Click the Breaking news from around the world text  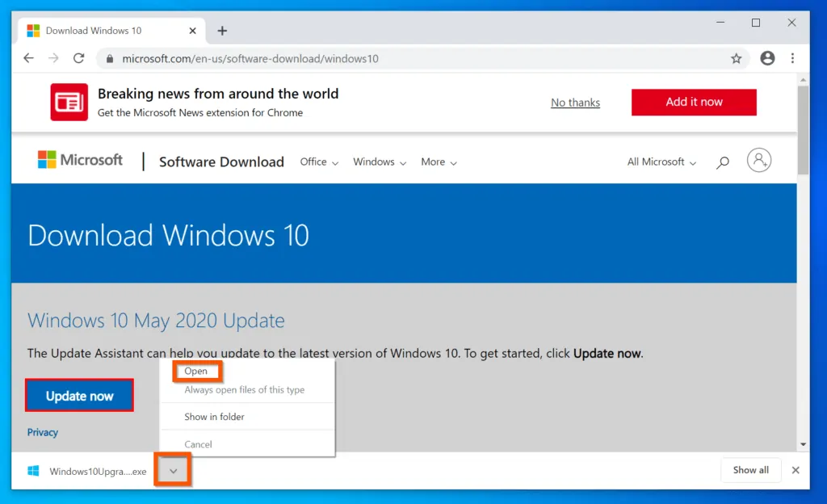(218, 94)
